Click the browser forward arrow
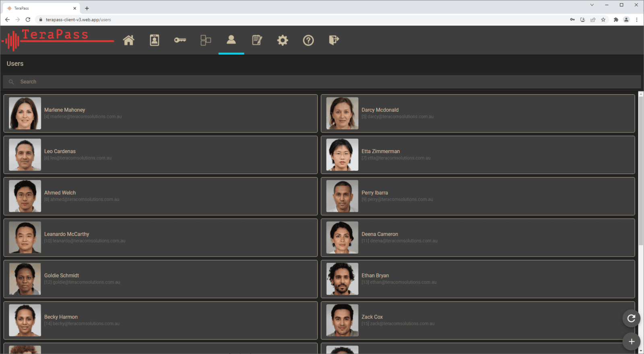This screenshot has width=644, height=354. pos(17,19)
